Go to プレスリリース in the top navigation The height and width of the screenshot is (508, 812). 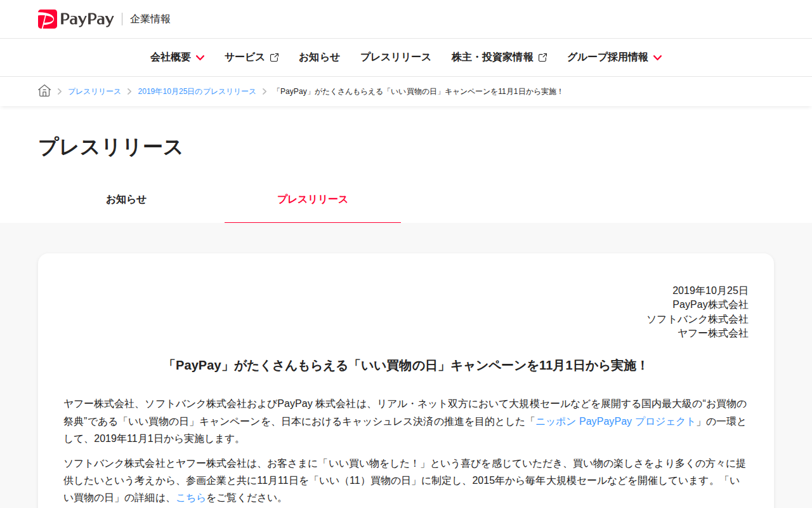396,57
